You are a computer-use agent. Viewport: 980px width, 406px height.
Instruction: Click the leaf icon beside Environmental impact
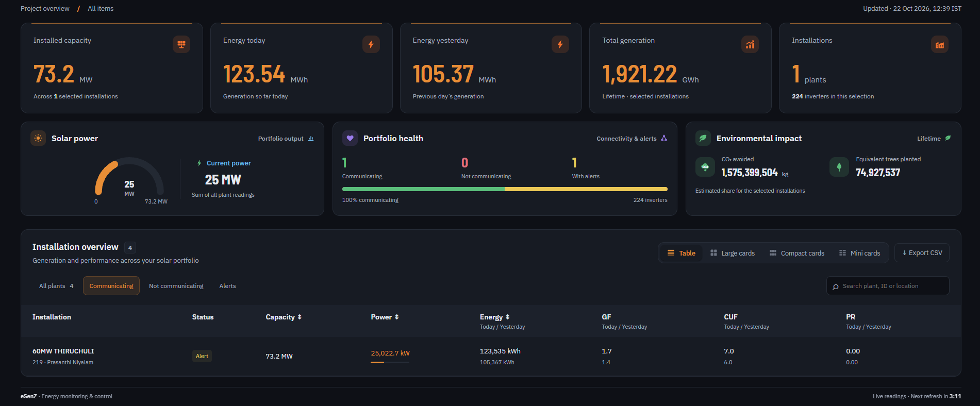(x=703, y=138)
